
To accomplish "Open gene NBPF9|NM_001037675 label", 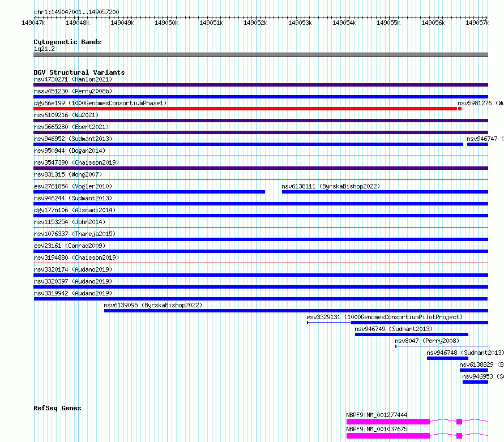I will pos(377,429).
